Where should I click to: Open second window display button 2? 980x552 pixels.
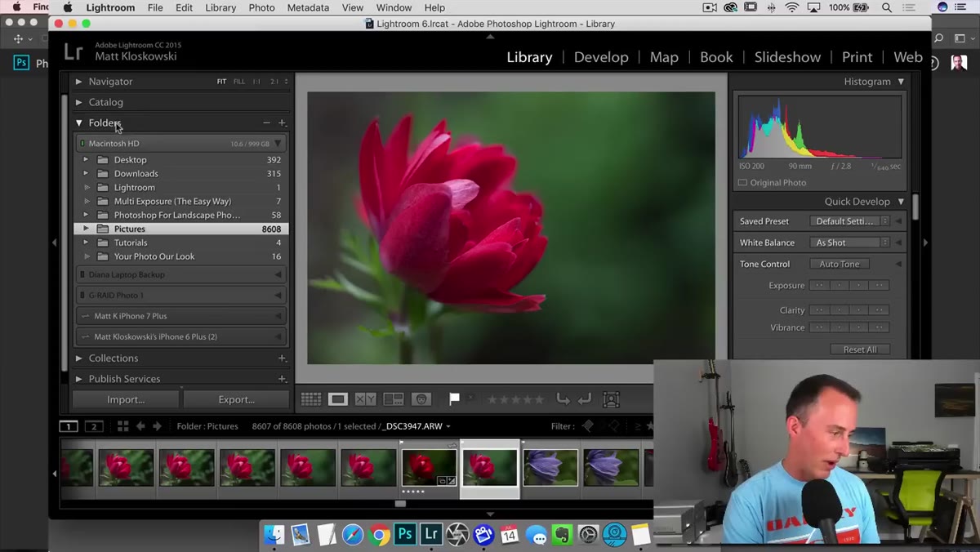click(x=94, y=426)
